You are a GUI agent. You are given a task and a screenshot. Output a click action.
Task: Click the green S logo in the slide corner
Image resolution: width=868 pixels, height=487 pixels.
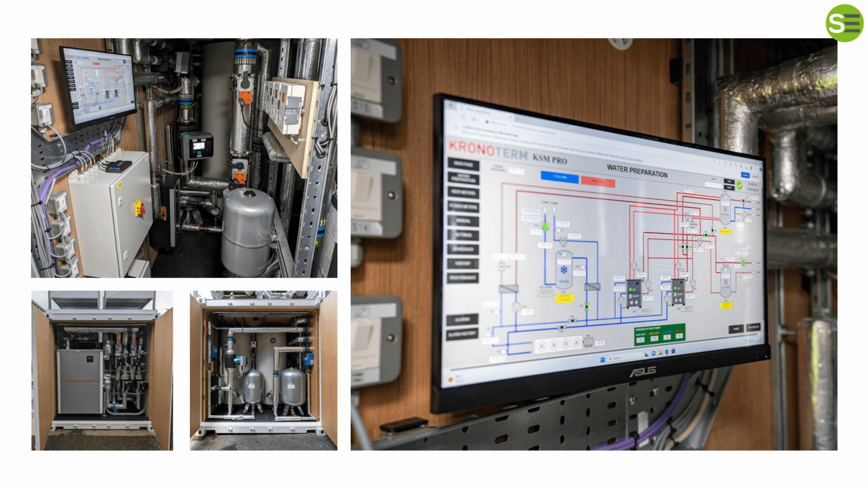click(x=844, y=23)
